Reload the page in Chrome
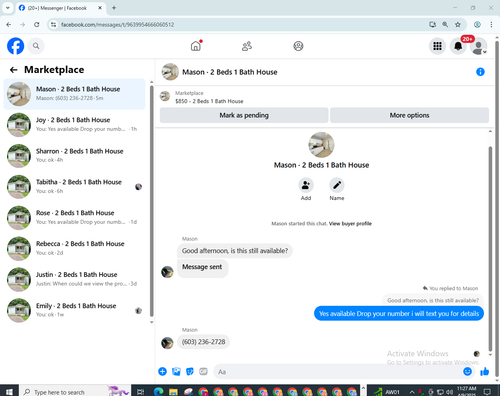This screenshot has width=500, height=396. coord(37,24)
